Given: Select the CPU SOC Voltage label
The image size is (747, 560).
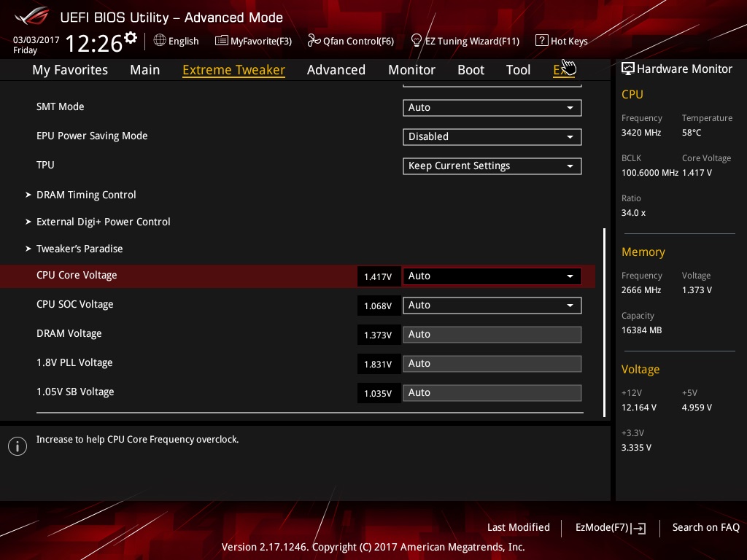Looking at the screenshot, I should click(x=75, y=304).
